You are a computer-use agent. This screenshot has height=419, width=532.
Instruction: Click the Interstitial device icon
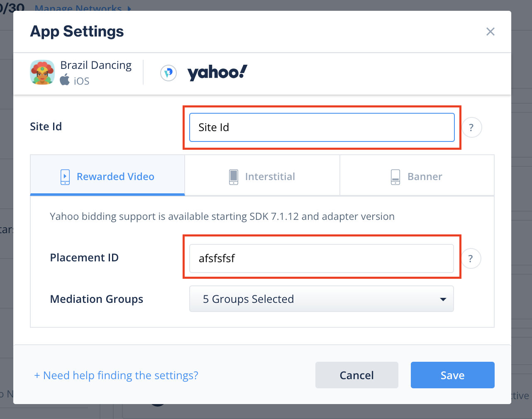(233, 177)
